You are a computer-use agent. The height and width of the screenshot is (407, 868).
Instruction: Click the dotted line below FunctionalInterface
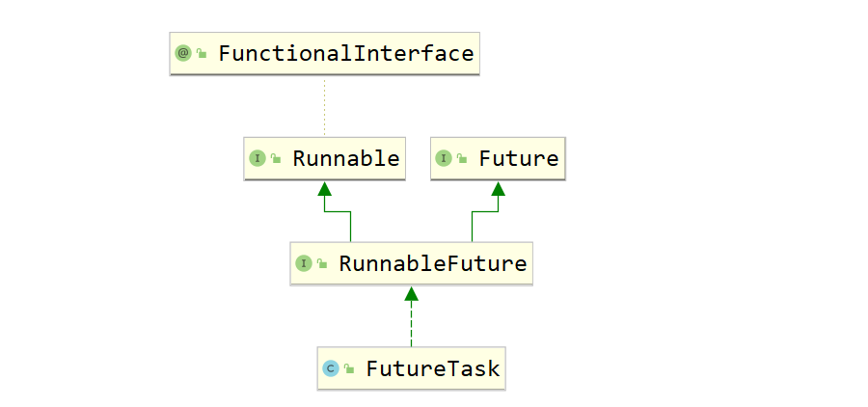[324, 106]
